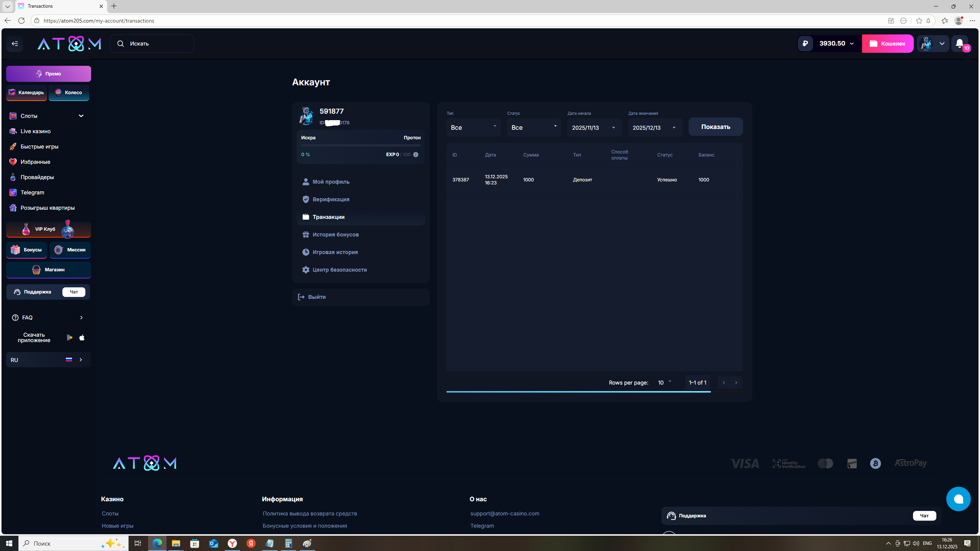Open the floating chat bubble icon
980x551 pixels.
pyautogui.click(x=958, y=499)
